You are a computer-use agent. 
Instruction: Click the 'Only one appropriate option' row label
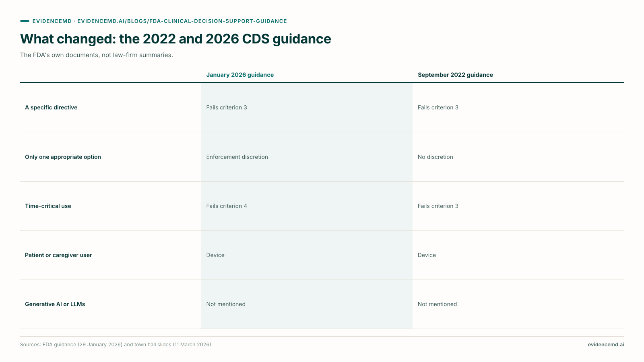pyautogui.click(x=63, y=157)
